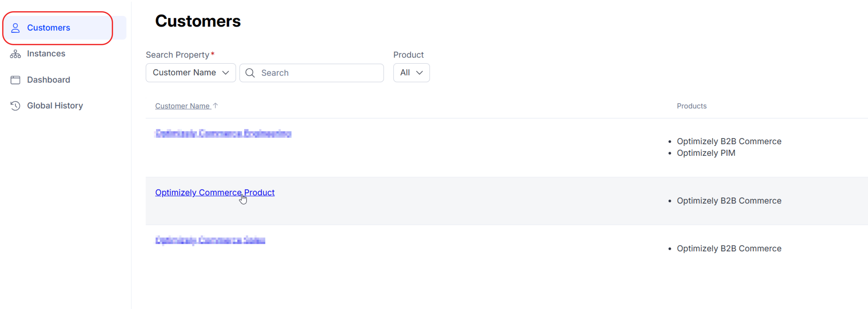Open the Optimizely Commerce Product customer
Screen dimensions: 868x309
pyautogui.click(x=215, y=192)
